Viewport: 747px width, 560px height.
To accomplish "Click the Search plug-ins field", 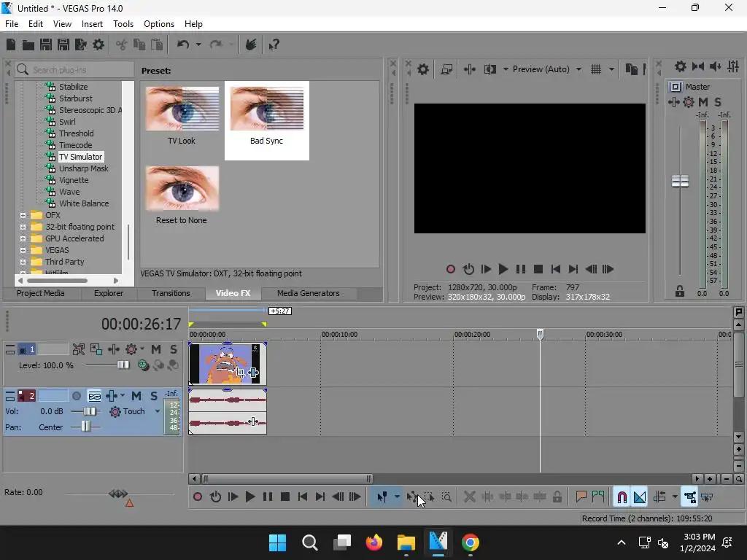I will coord(74,70).
